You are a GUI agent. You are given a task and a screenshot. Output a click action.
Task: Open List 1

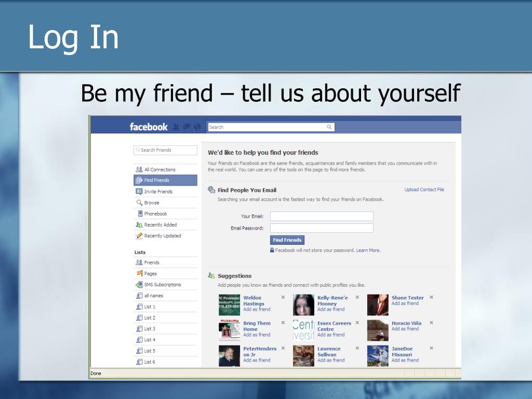165,307
